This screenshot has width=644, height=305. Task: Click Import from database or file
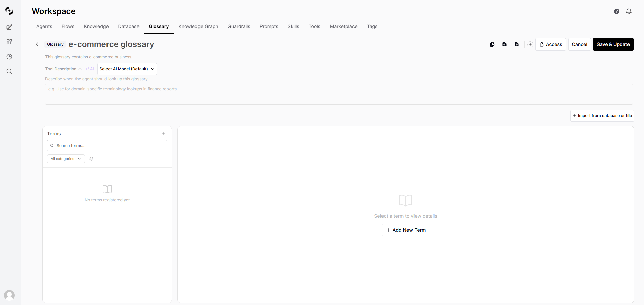point(602,116)
